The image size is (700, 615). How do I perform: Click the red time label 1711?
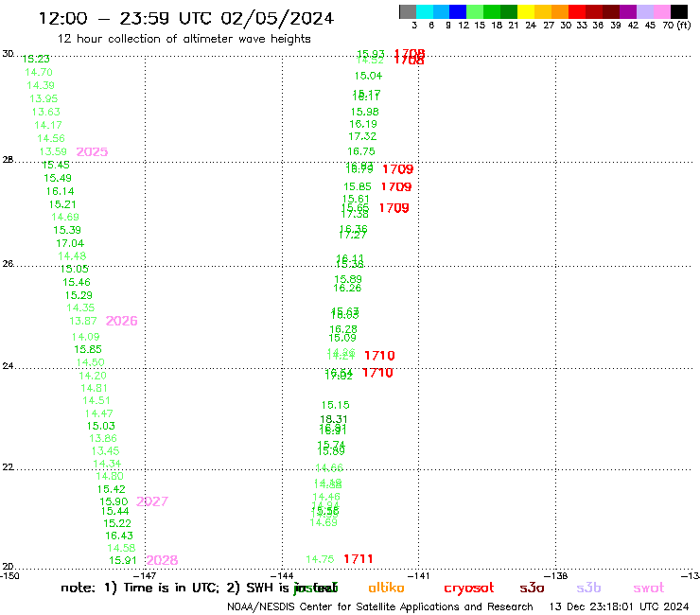[x=358, y=559]
